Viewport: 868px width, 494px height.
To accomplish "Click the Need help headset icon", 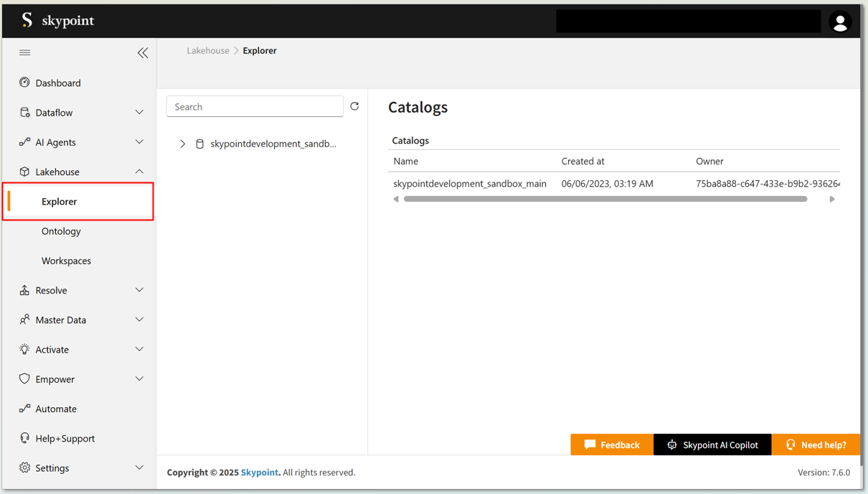I will (x=791, y=444).
